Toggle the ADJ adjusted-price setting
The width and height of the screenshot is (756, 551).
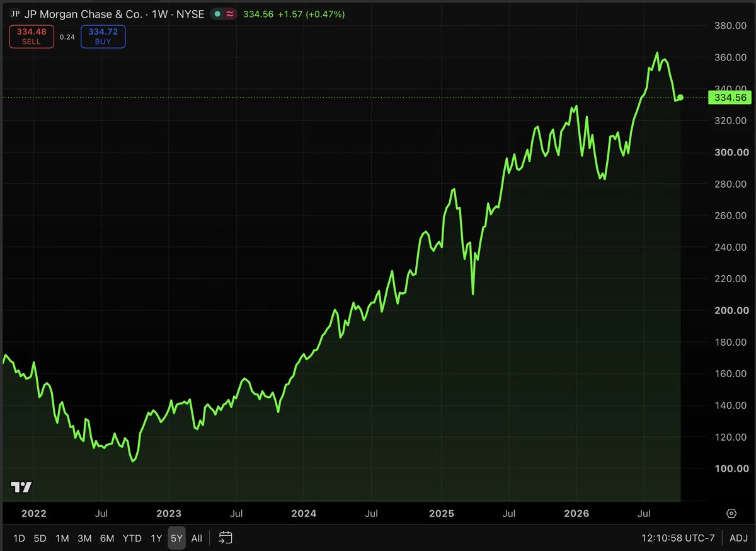click(x=738, y=538)
